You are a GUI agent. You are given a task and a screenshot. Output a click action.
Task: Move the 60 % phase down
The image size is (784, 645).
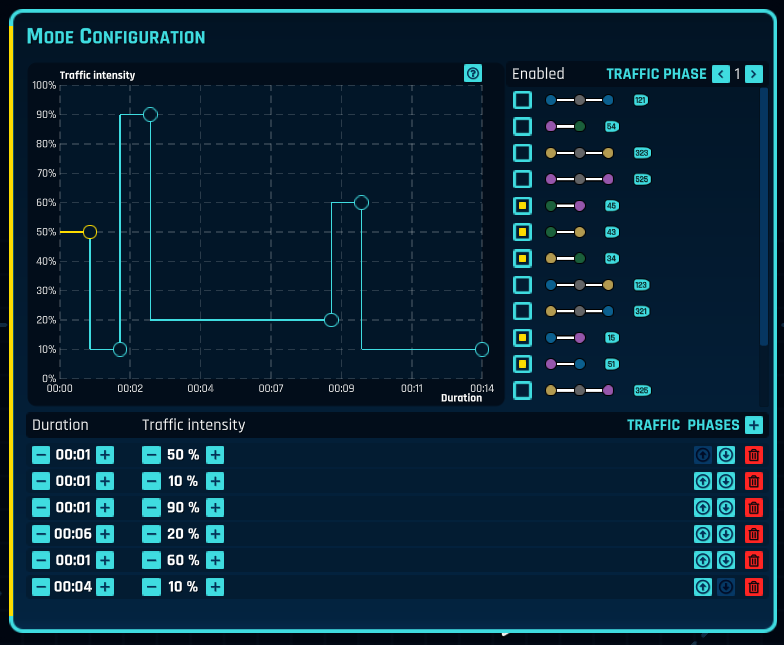click(726, 560)
